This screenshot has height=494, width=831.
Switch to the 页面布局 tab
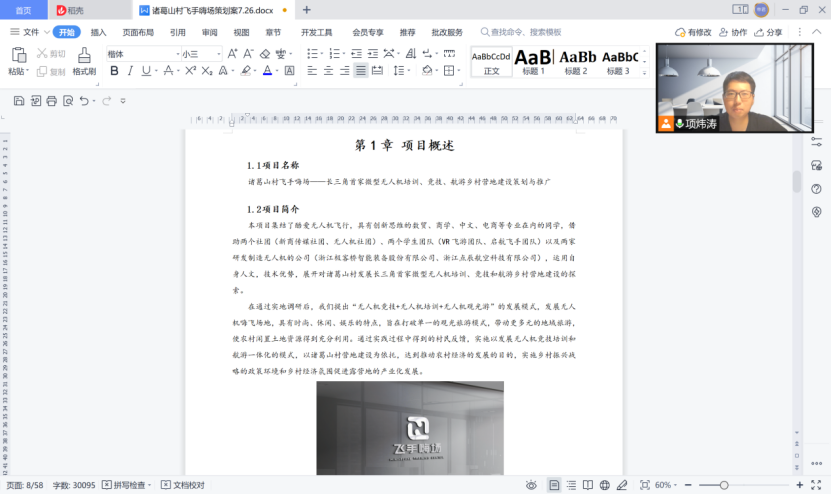tap(138, 32)
